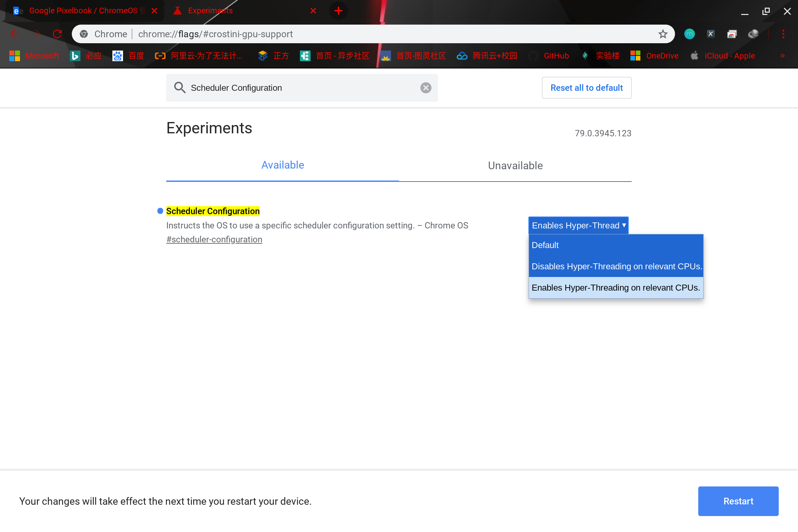
Task: Choose Enables Hyper-Threading on relevant CPUs
Action: tap(615, 288)
